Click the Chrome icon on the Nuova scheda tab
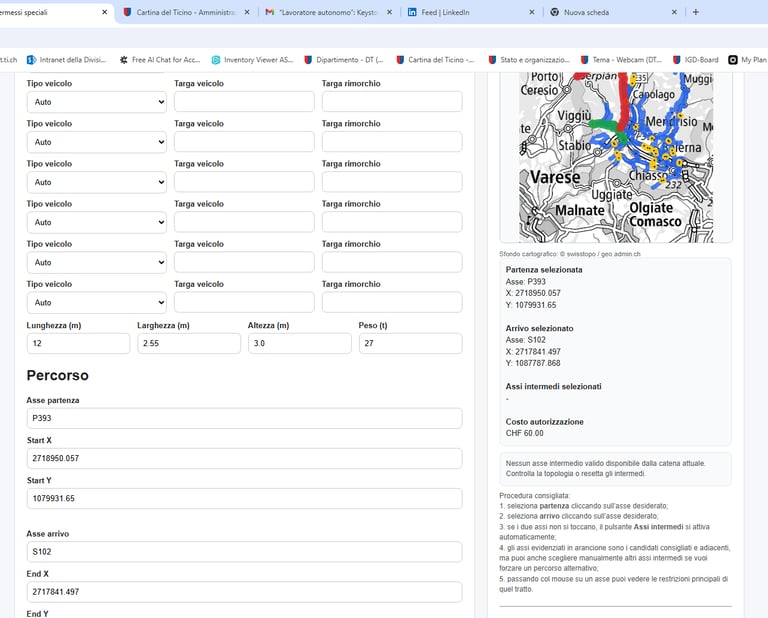This screenshot has height=618, width=768. tap(554, 12)
